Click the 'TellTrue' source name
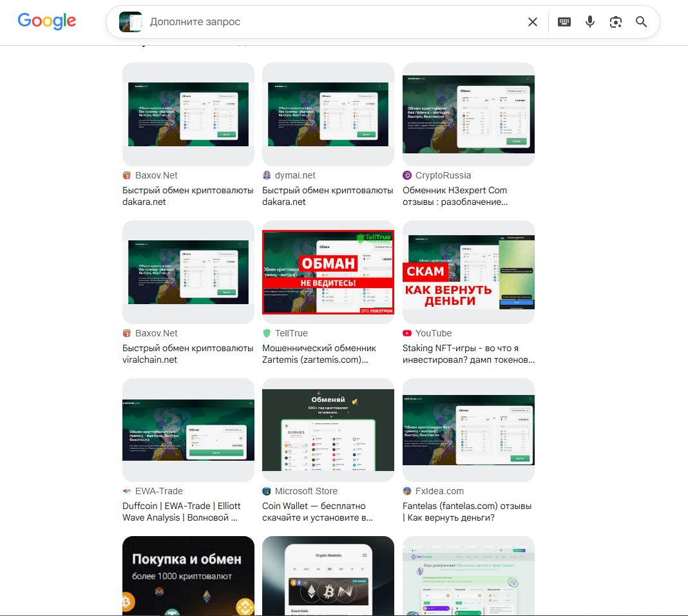This screenshot has width=688, height=616. pos(291,333)
